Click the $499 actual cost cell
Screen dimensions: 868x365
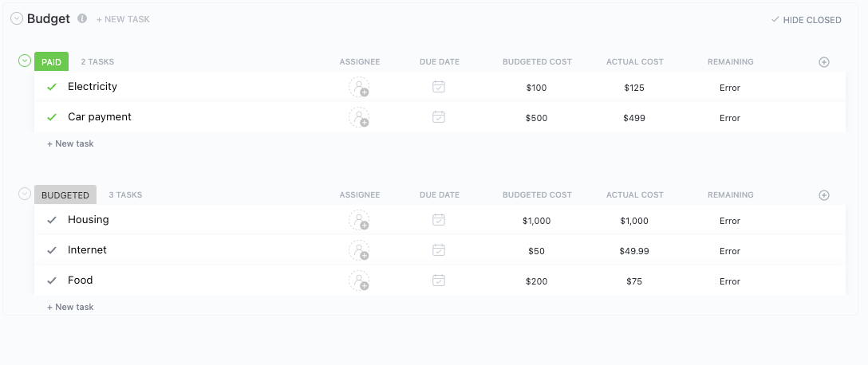coord(634,118)
